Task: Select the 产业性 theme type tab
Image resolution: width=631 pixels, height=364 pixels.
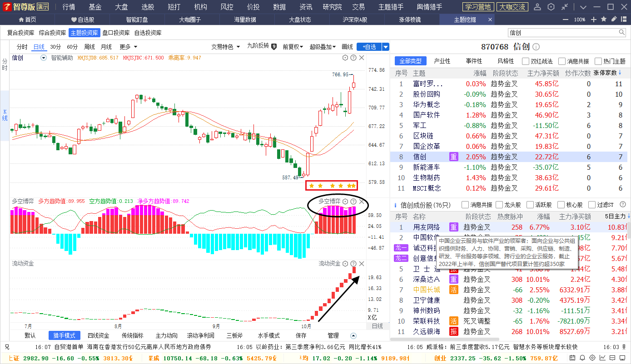Action: click(442, 61)
